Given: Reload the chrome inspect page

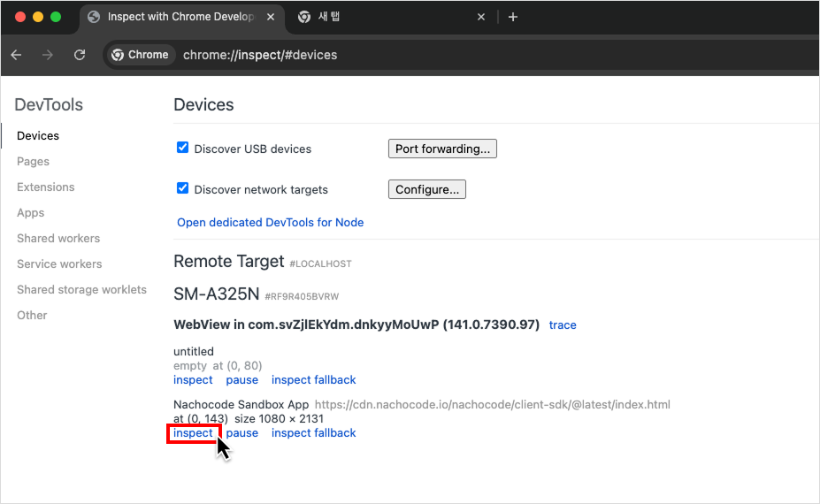Looking at the screenshot, I should [x=80, y=55].
